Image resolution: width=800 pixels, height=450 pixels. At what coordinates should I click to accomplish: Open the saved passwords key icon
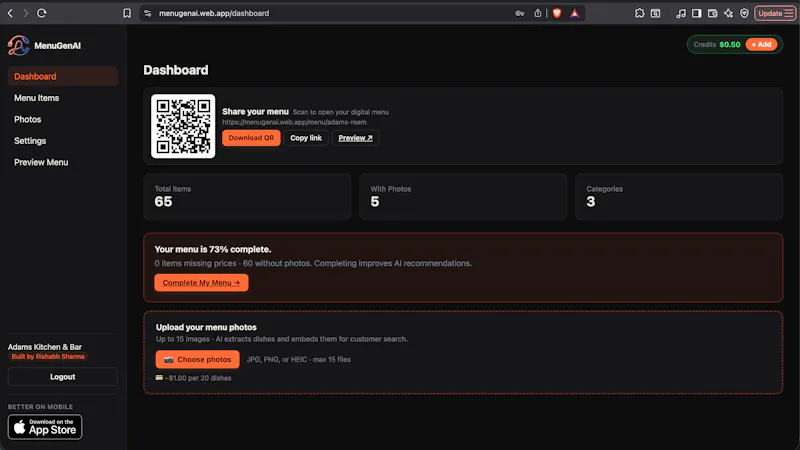point(519,13)
